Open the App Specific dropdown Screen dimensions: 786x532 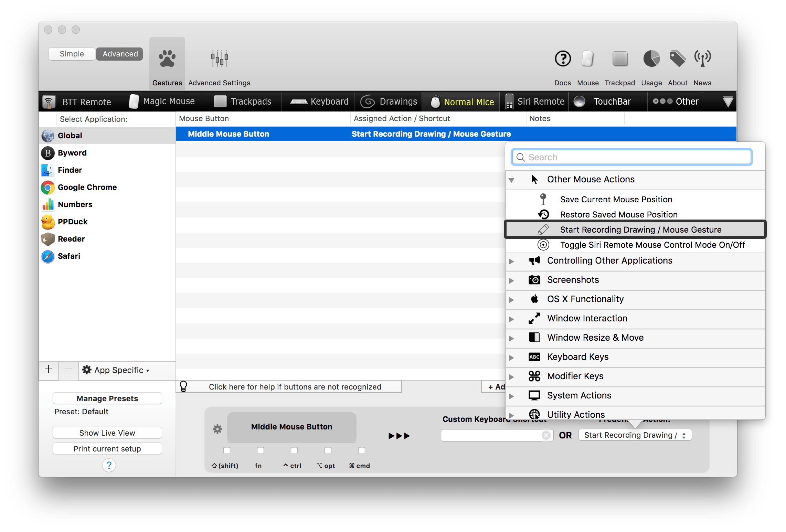point(117,370)
